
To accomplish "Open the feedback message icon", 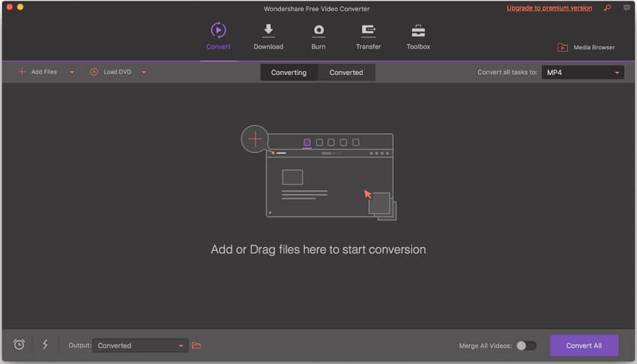I will coord(627,8).
